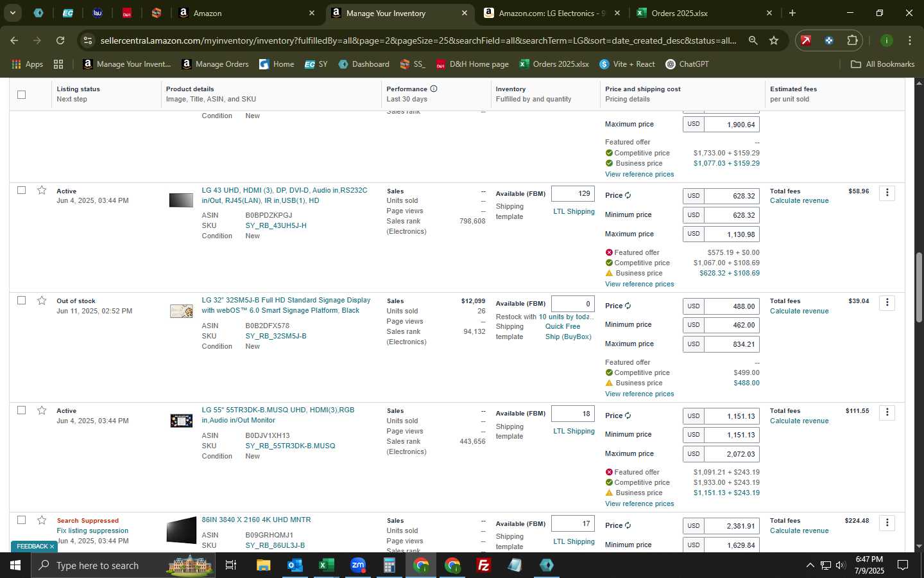Open the notifications icon in system tray
The image size is (924, 578).
coord(903,565)
